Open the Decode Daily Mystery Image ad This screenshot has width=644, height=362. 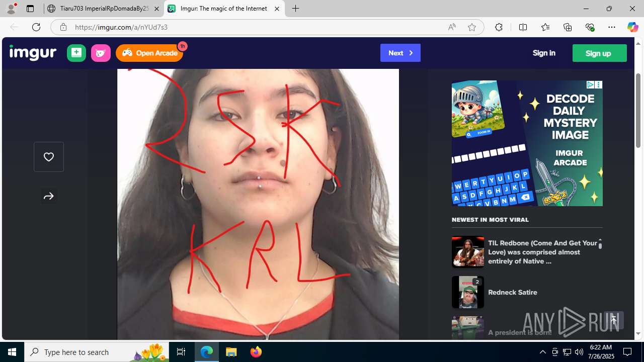click(527, 143)
